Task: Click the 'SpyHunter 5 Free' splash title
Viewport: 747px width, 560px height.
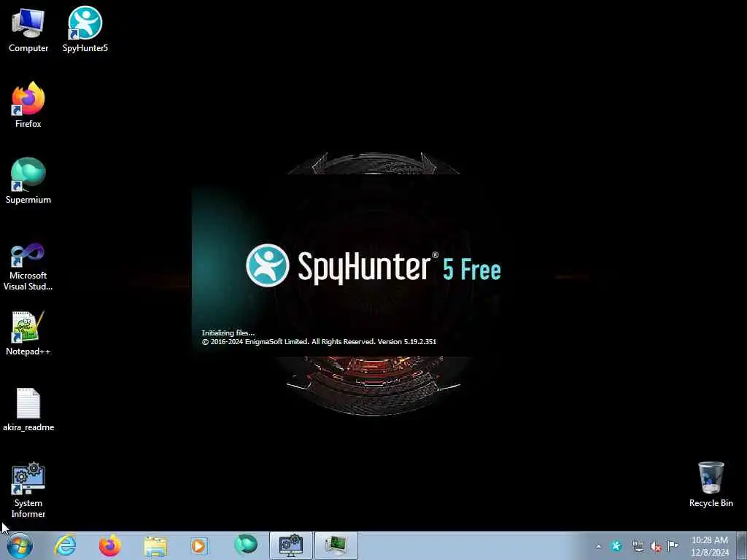Action: click(399, 267)
